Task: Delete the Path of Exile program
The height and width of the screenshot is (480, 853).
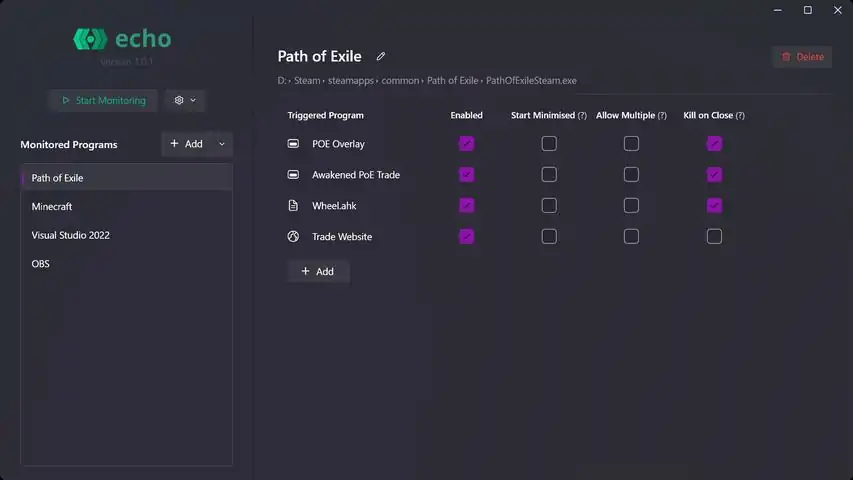Action: point(802,57)
